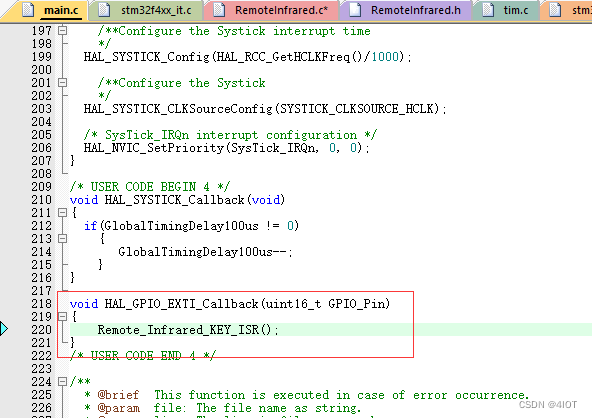Click line number 218 in the gutter
This screenshot has width=592, height=418.
pyautogui.click(x=42, y=304)
